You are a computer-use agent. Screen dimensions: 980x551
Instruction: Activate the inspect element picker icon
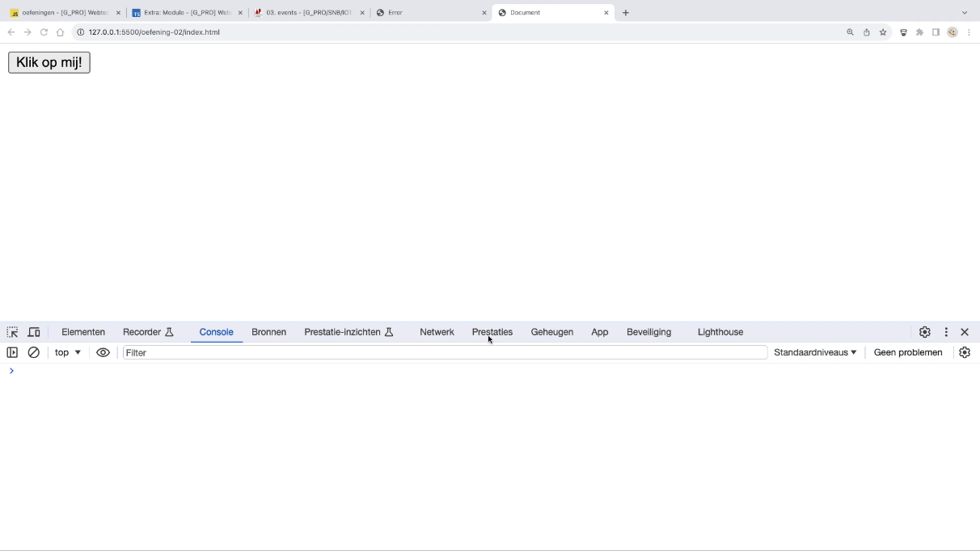[x=12, y=332]
